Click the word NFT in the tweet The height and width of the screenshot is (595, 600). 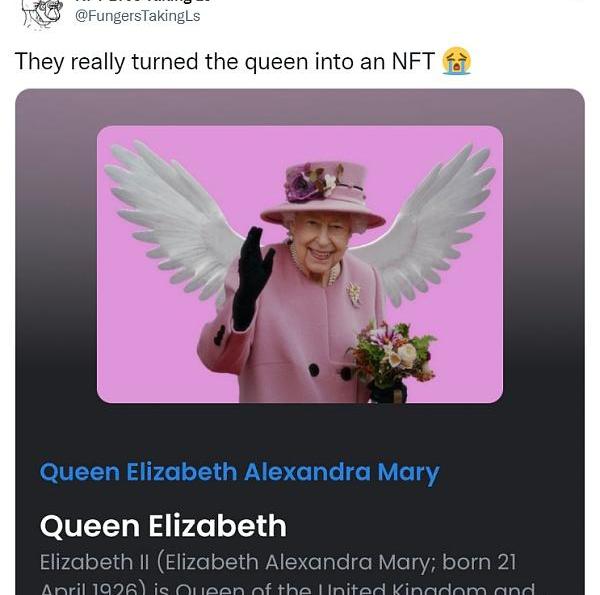click(411, 62)
